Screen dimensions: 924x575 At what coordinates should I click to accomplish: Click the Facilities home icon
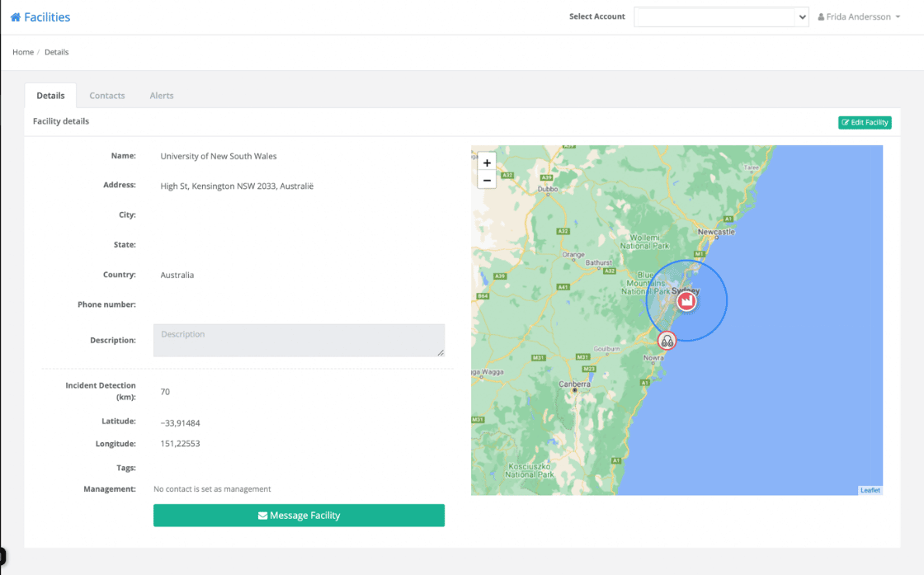pyautogui.click(x=16, y=17)
